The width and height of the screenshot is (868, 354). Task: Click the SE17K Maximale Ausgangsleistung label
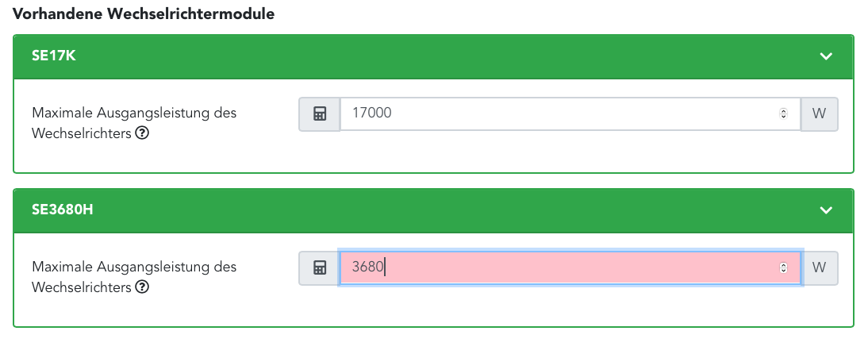tap(134, 114)
